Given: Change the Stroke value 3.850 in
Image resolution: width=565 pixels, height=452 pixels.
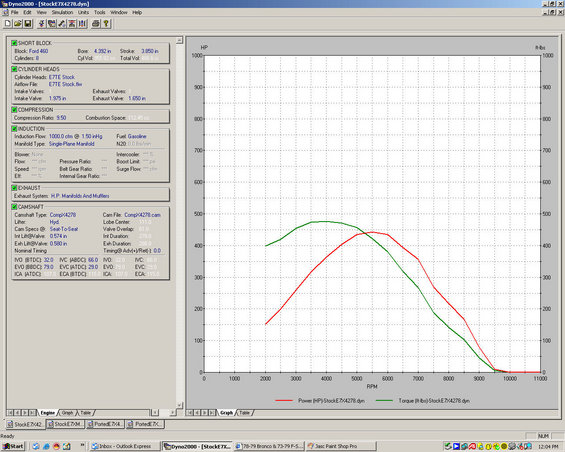Looking at the screenshot, I should pyautogui.click(x=150, y=51).
